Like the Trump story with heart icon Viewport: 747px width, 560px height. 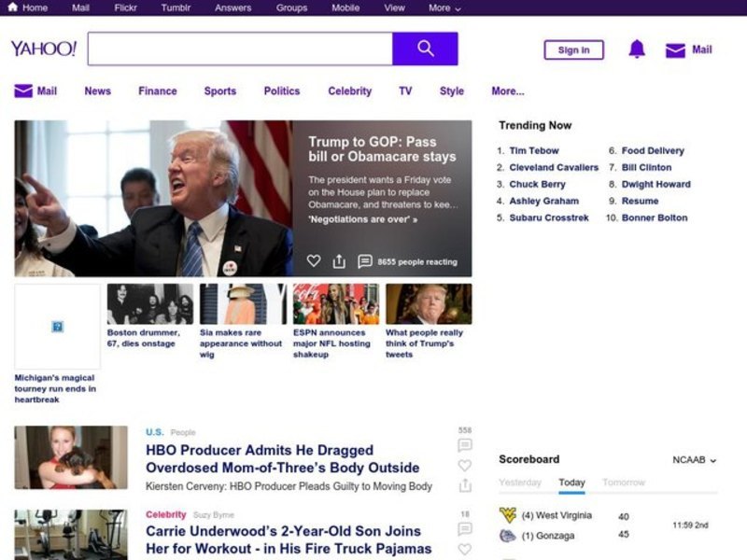(314, 261)
